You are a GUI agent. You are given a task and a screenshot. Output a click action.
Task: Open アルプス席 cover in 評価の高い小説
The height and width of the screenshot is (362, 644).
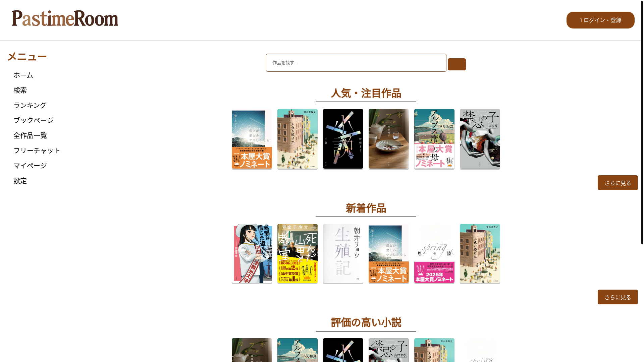click(298, 350)
